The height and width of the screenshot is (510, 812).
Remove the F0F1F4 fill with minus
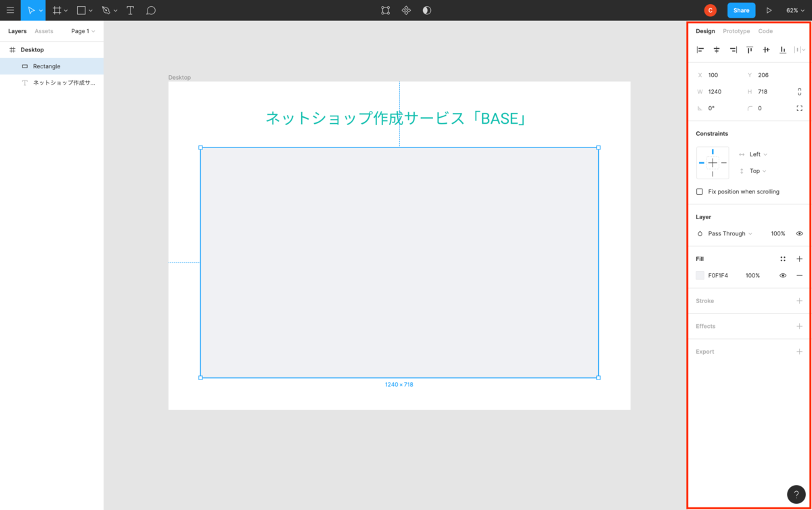point(799,275)
